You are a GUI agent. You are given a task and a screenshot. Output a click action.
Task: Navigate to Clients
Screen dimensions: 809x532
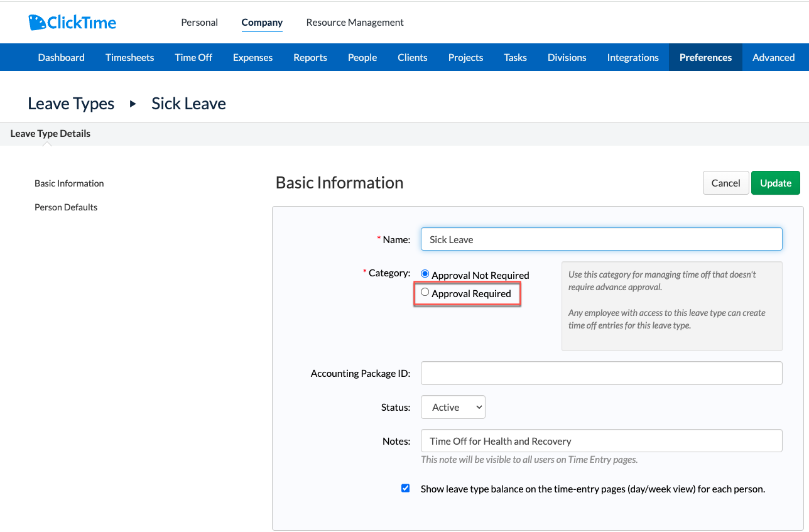[x=412, y=57]
